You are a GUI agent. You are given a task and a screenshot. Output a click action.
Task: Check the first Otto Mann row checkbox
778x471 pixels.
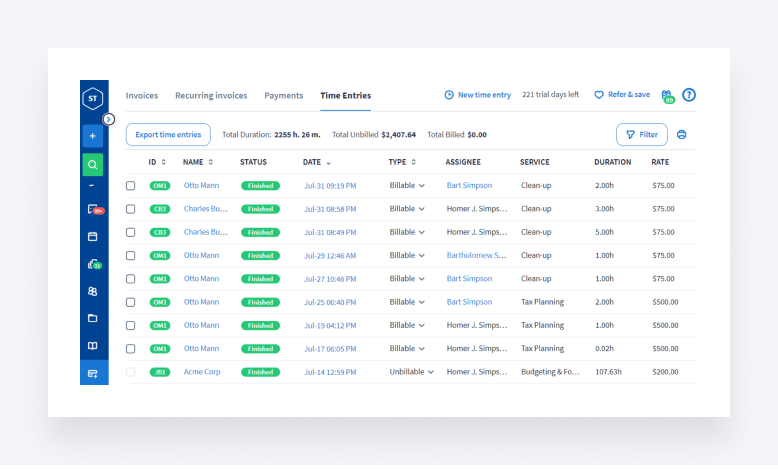pyautogui.click(x=130, y=185)
